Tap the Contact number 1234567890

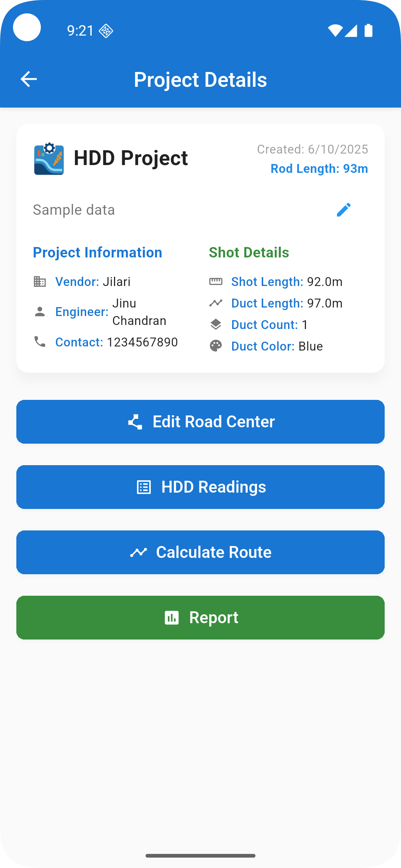143,342
